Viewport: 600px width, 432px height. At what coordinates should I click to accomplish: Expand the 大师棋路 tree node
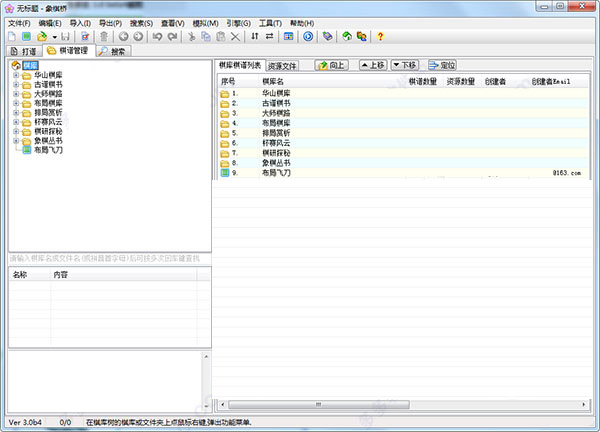[x=15, y=93]
